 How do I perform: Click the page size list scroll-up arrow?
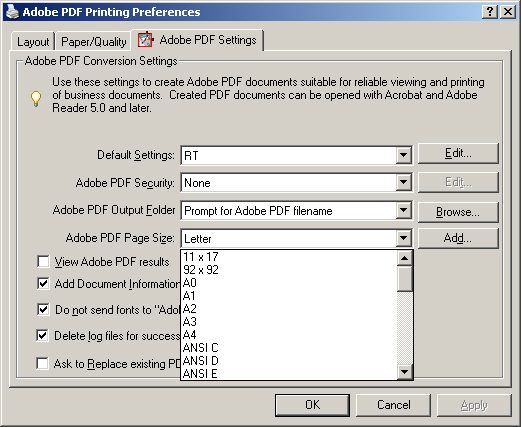tap(405, 258)
